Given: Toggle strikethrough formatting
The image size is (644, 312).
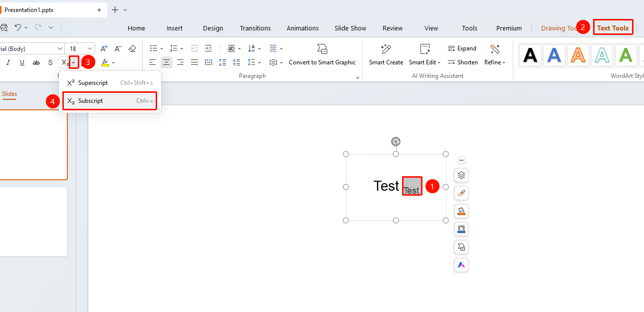Looking at the screenshot, I should tap(36, 62).
